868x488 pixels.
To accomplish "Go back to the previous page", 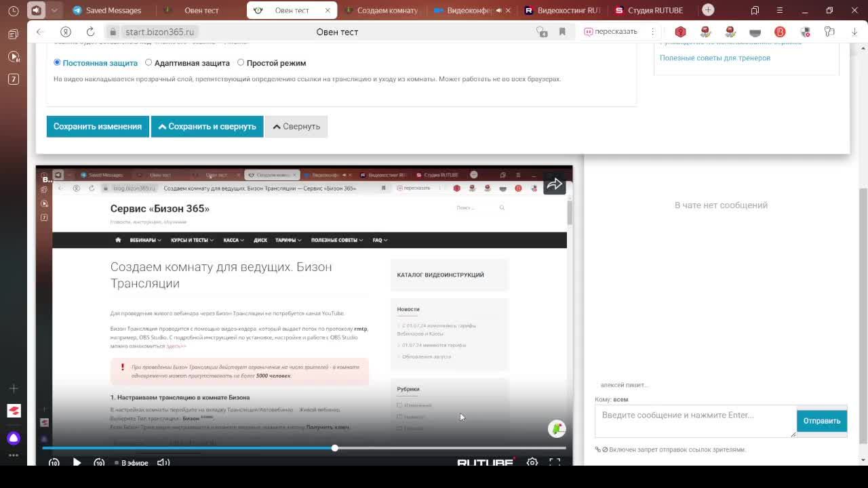I will tap(40, 32).
